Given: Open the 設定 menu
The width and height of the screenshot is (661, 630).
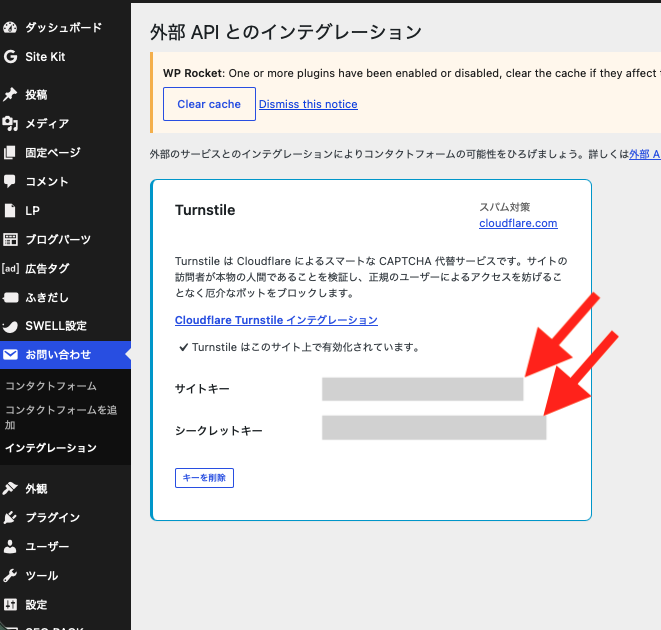Looking at the screenshot, I should pos(36,605).
